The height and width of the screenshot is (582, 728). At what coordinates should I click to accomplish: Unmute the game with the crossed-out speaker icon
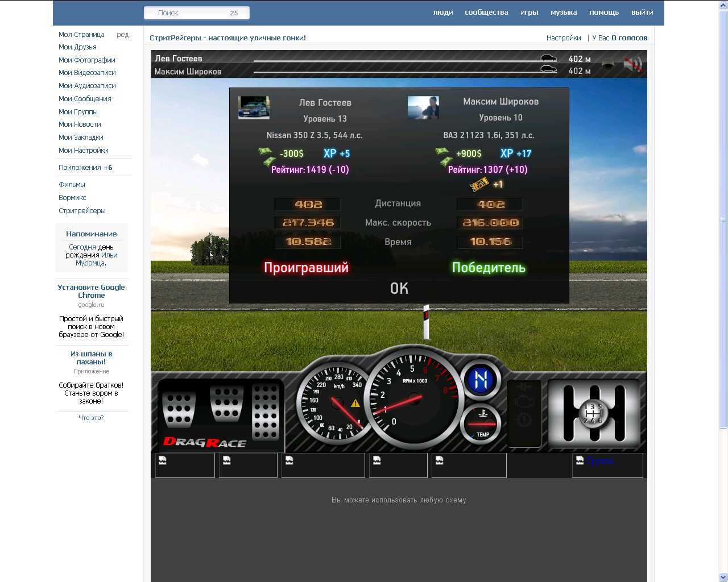(x=632, y=65)
